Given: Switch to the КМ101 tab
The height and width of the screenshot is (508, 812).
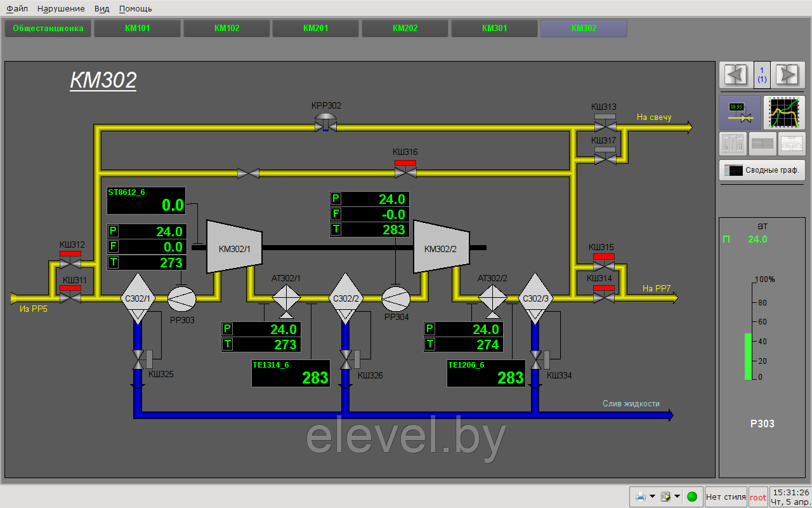Looking at the screenshot, I should (138, 29).
